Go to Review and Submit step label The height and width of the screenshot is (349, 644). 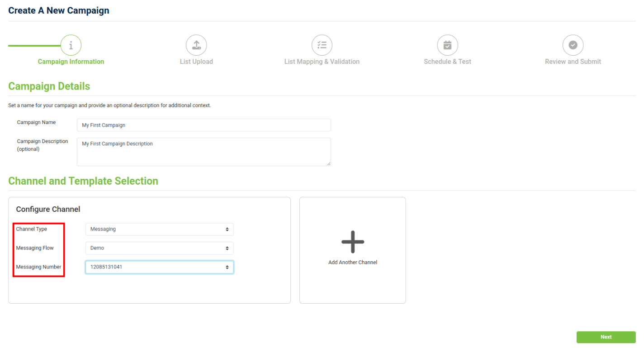573,62
